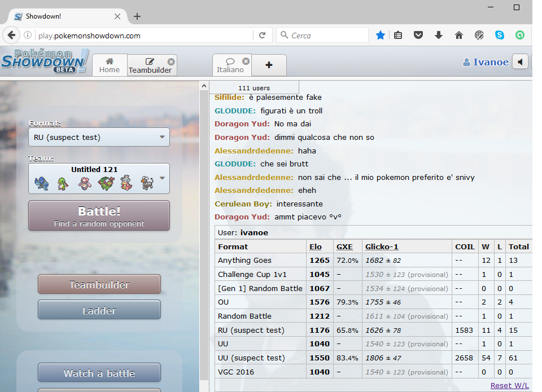Screen dimensions: 542x392
Task: Click the first Pokémon sprite in the team
Action: pos(42,183)
